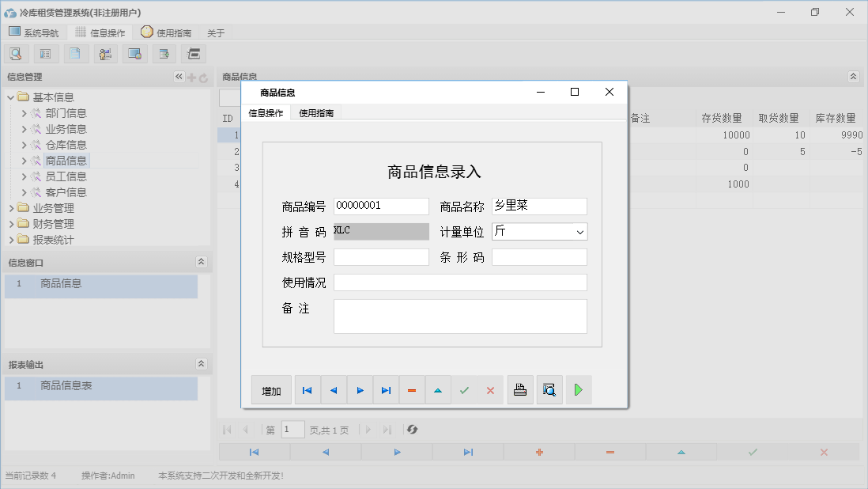This screenshot has width=868, height=489.
Task: Click the green play arrow button
Action: (x=579, y=390)
